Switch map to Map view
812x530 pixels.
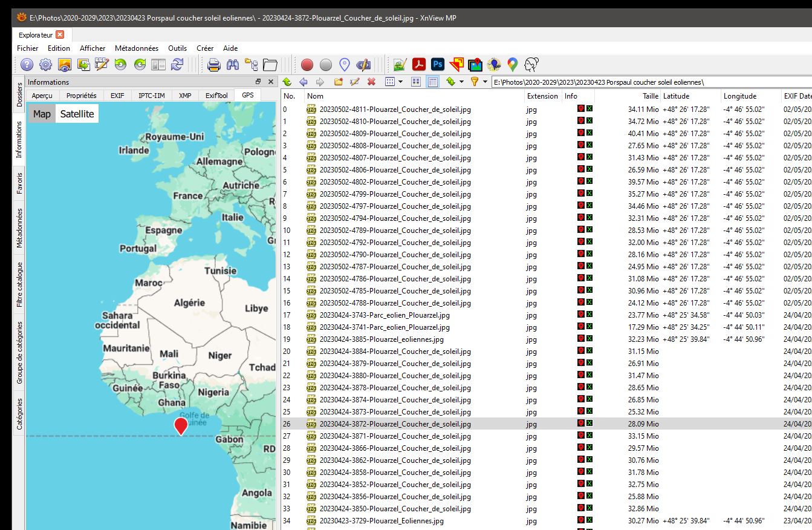(x=42, y=114)
